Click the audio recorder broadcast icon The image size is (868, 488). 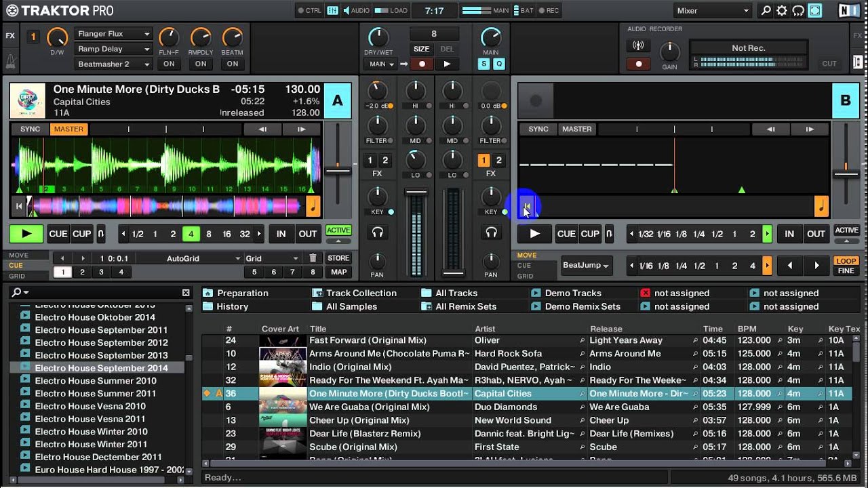point(637,46)
